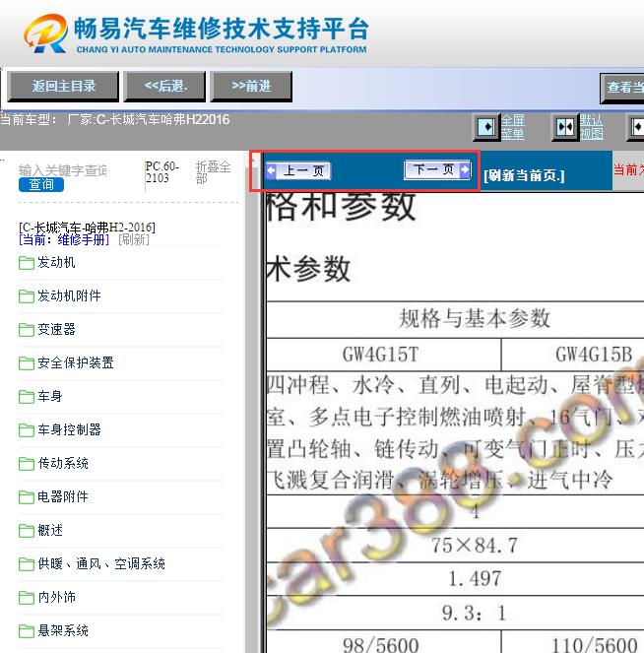The height and width of the screenshot is (653, 644).
Task: Expand the 内外饰 tree item
Action: point(56,597)
